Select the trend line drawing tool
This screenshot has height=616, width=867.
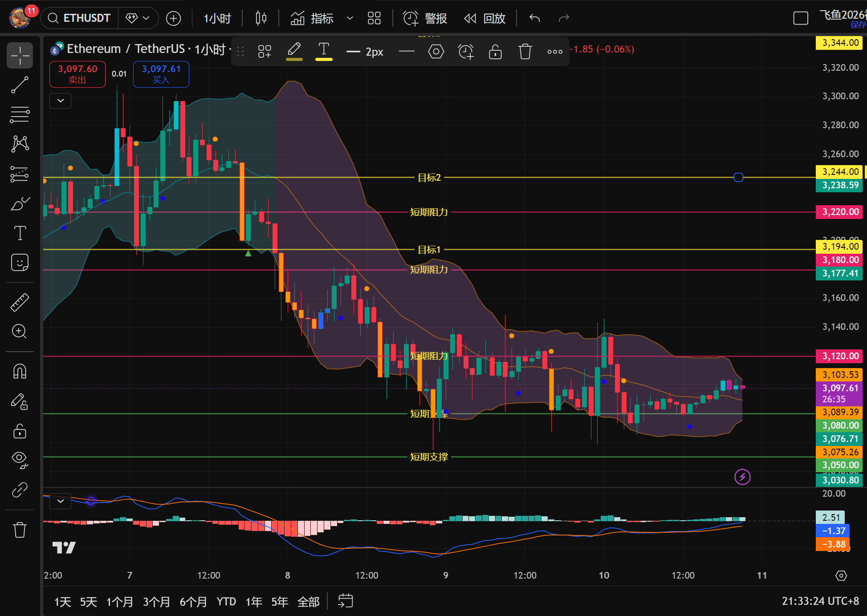click(x=20, y=85)
